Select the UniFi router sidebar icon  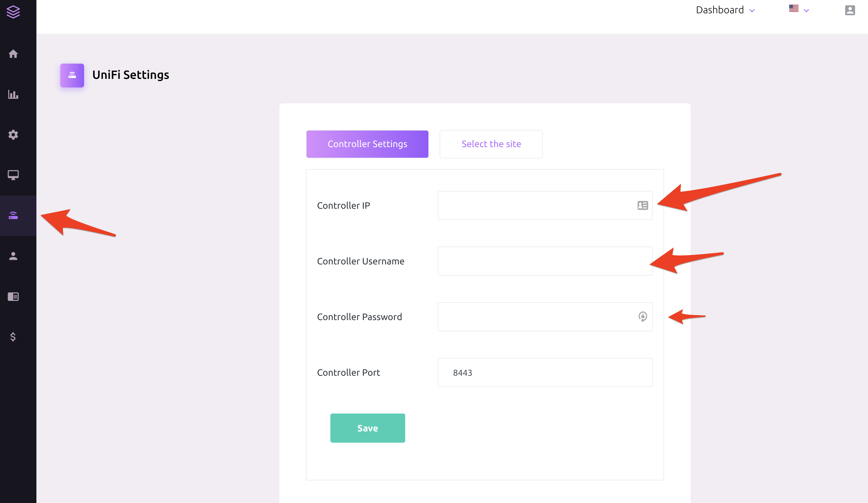point(13,215)
